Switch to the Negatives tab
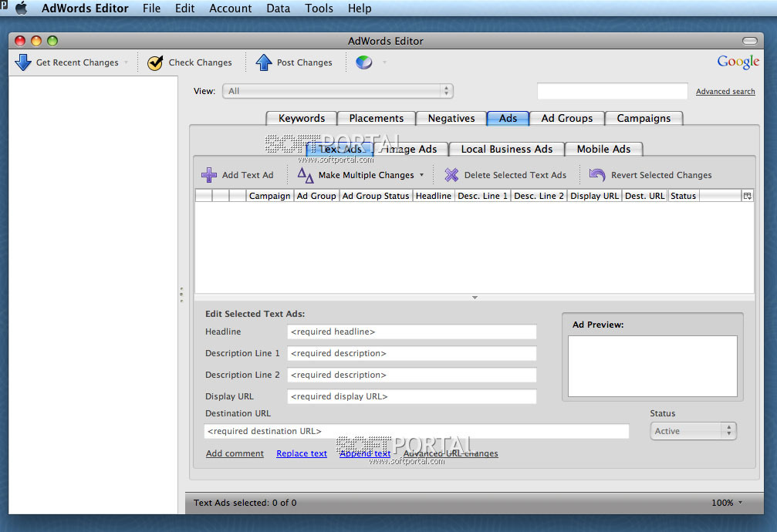Screen dimensions: 777x532 click(x=451, y=119)
